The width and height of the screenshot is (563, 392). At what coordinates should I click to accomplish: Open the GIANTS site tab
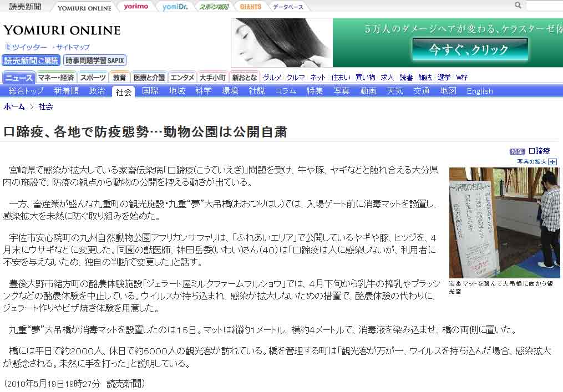[x=251, y=7]
